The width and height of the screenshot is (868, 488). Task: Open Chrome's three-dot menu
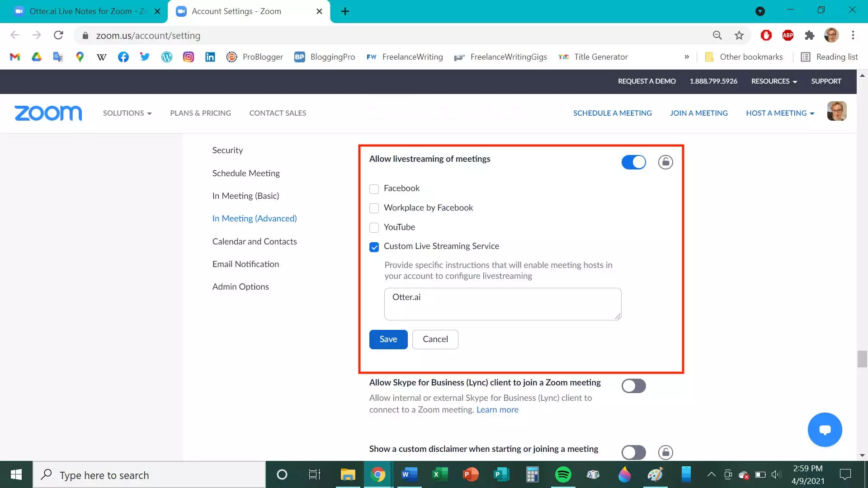pos(853,35)
